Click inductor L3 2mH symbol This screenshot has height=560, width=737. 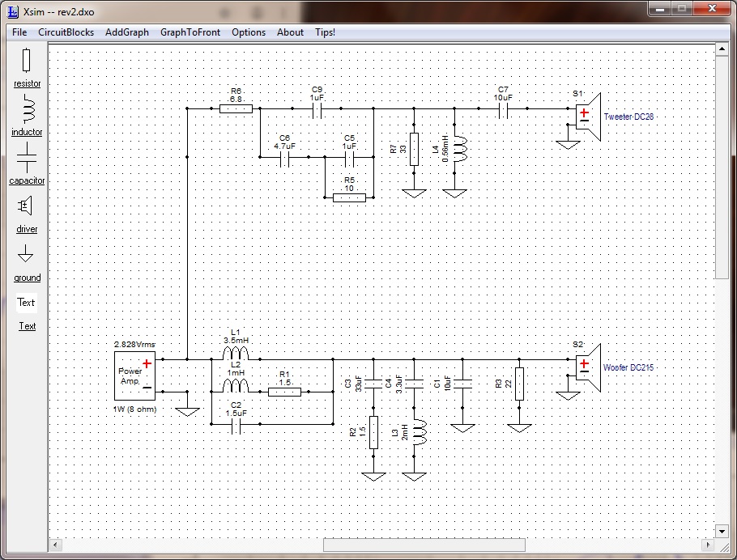coord(420,432)
